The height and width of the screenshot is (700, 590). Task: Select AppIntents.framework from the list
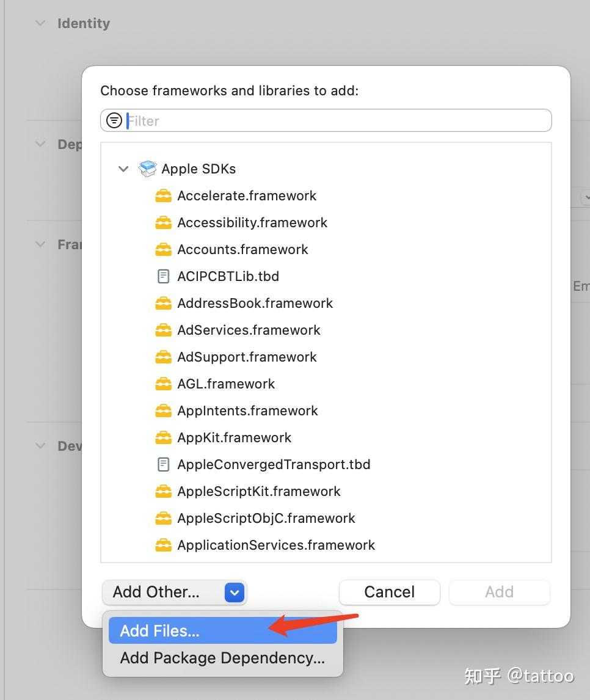coord(247,410)
